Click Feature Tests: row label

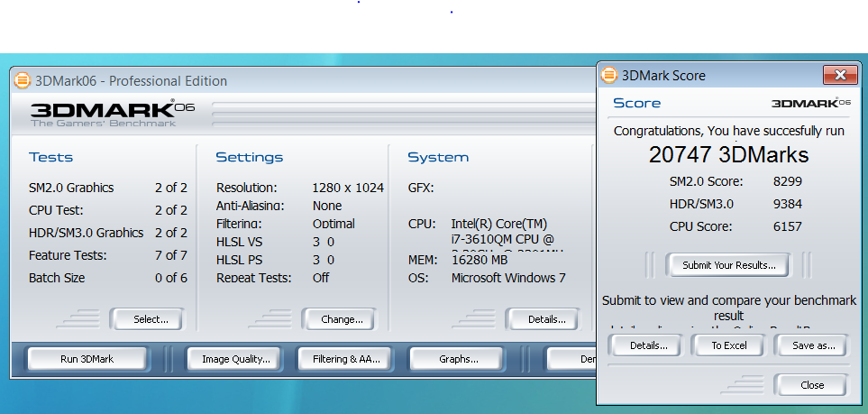(x=68, y=255)
